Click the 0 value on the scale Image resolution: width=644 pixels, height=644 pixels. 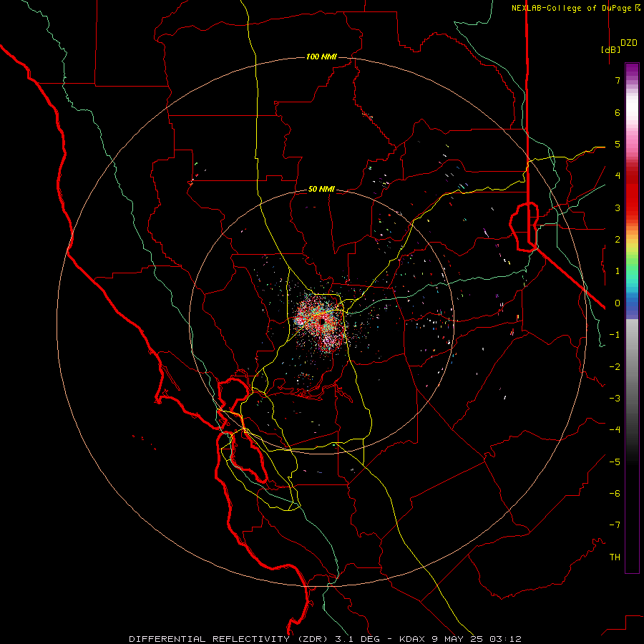pos(618,303)
